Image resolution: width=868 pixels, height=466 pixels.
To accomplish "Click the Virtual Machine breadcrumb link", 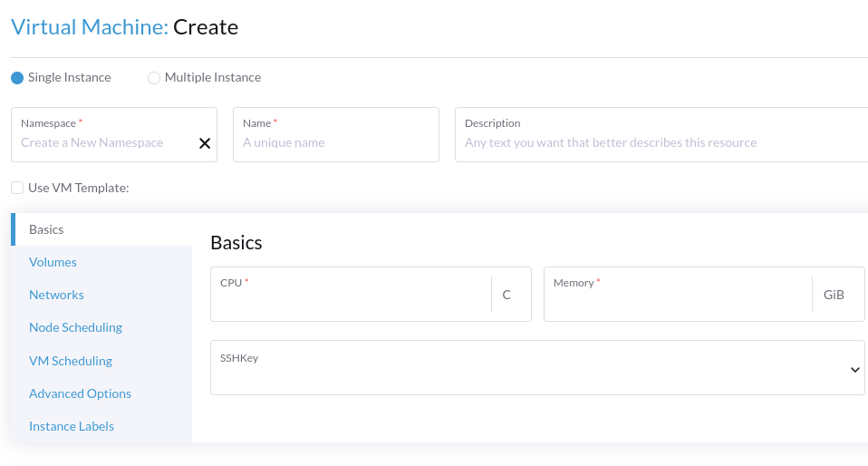I will 89,27.
